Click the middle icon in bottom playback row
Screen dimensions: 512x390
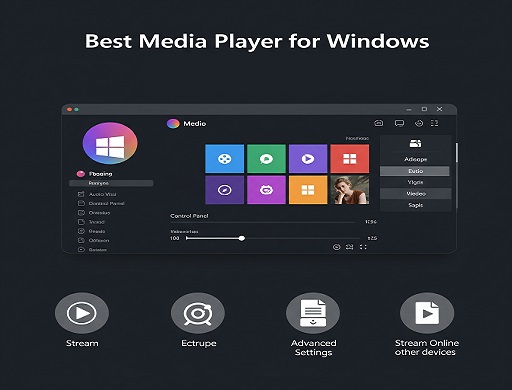coord(349,247)
